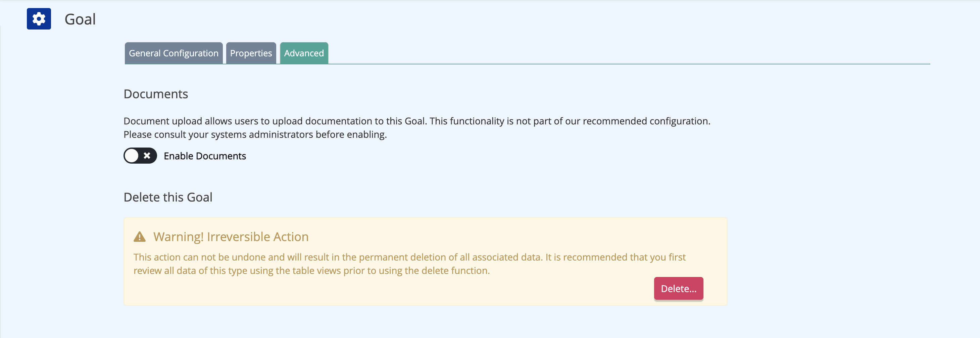This screenshot has height=338, width=980.
Task: Click the white knob of the documents toggle
Action: pyautogui.click(x=132, y=156)
